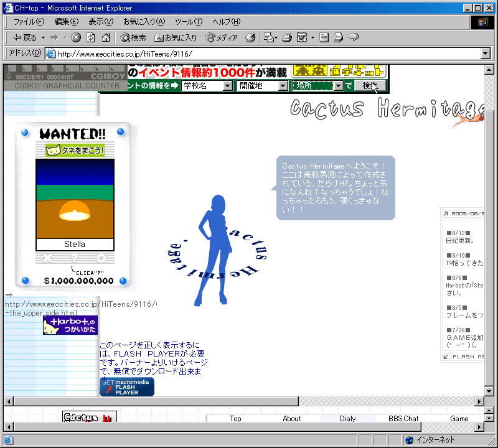
Task: Open the ツール(T) menu
Action: 189,22
